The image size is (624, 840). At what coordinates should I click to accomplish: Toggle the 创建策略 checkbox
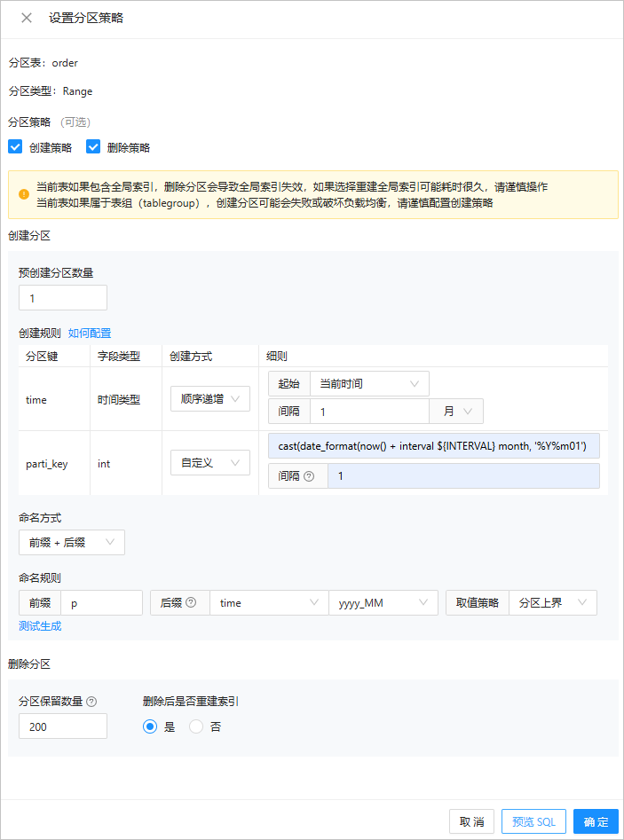pos(15,146)
